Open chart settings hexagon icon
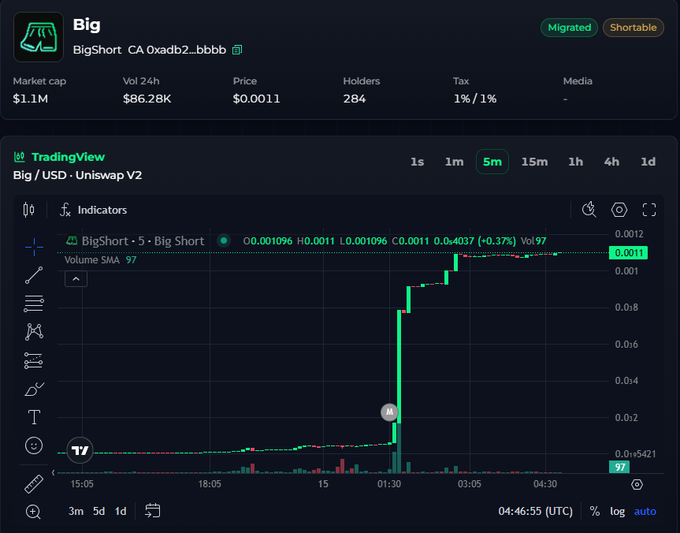This screenshot has width=680, height=533. point(619,210)
